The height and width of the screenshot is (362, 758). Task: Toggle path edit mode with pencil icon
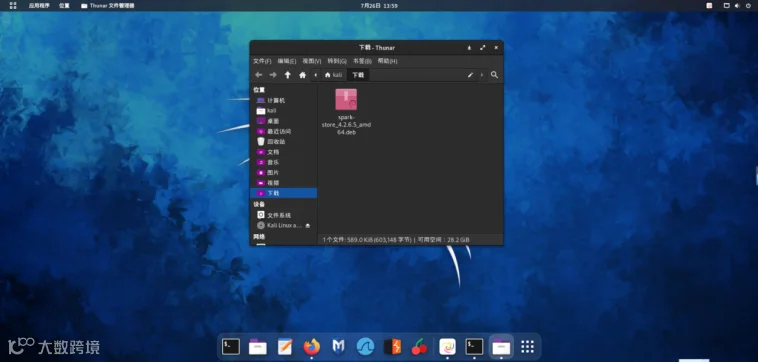click(x=470, y=75)
